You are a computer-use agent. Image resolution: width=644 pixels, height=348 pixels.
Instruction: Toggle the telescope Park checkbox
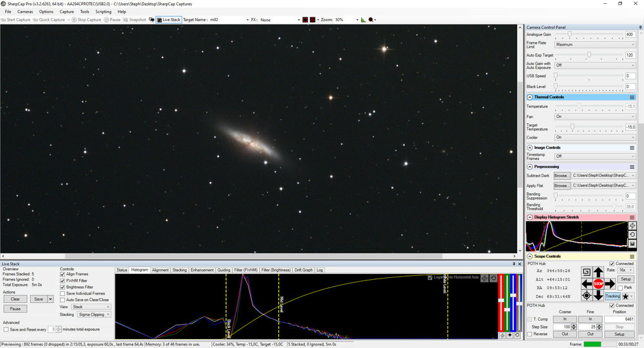pos(619,288)
